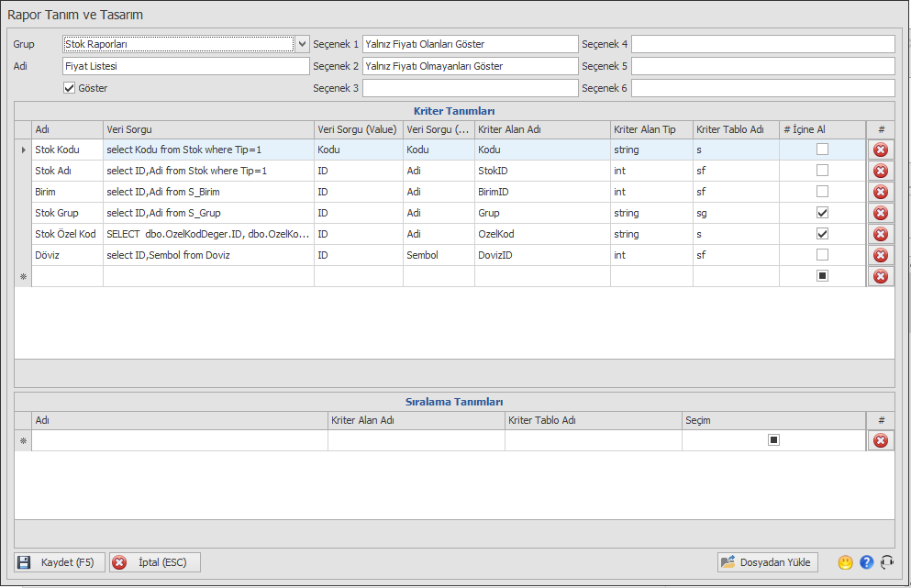Enable İçine Al for Birim
The height and width of the screenshot is (588, 911).
822,191
